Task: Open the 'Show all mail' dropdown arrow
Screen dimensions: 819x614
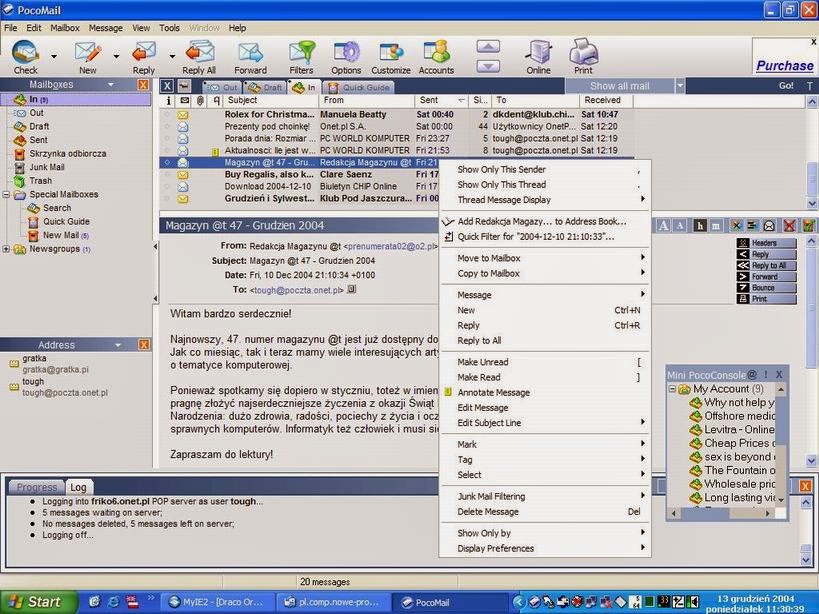Action: coord(680,86)
